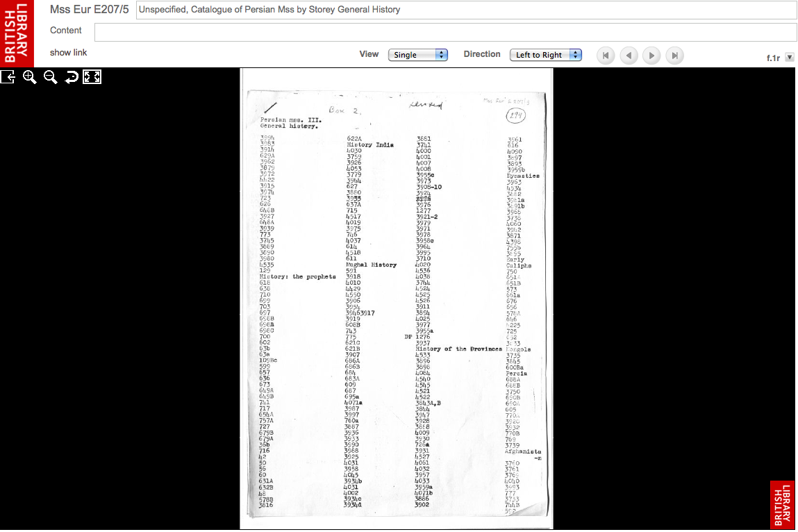The image size is (798, 532).
Task: Click the 'View' label
Action: pyautogui.click(x=369, y=54)
